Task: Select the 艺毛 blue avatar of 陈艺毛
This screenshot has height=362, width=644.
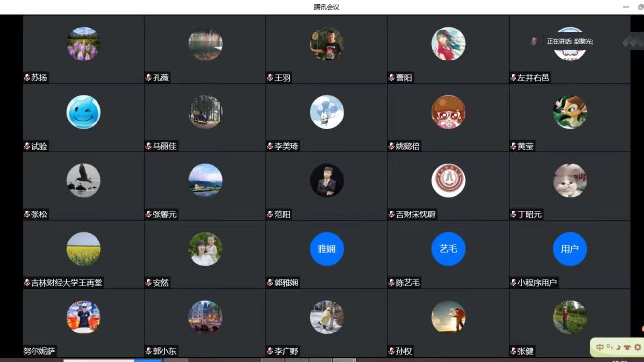Action: (449, 249)
